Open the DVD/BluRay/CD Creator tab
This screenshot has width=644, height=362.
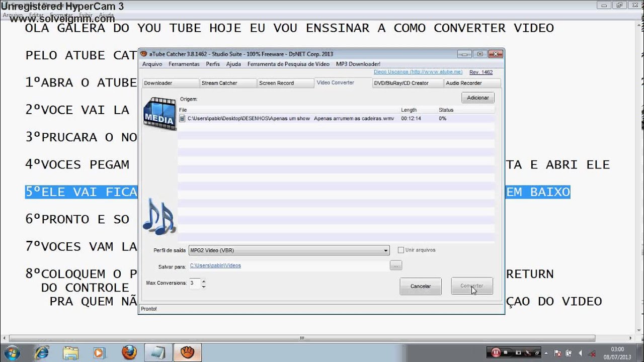[x=408, y=83]
